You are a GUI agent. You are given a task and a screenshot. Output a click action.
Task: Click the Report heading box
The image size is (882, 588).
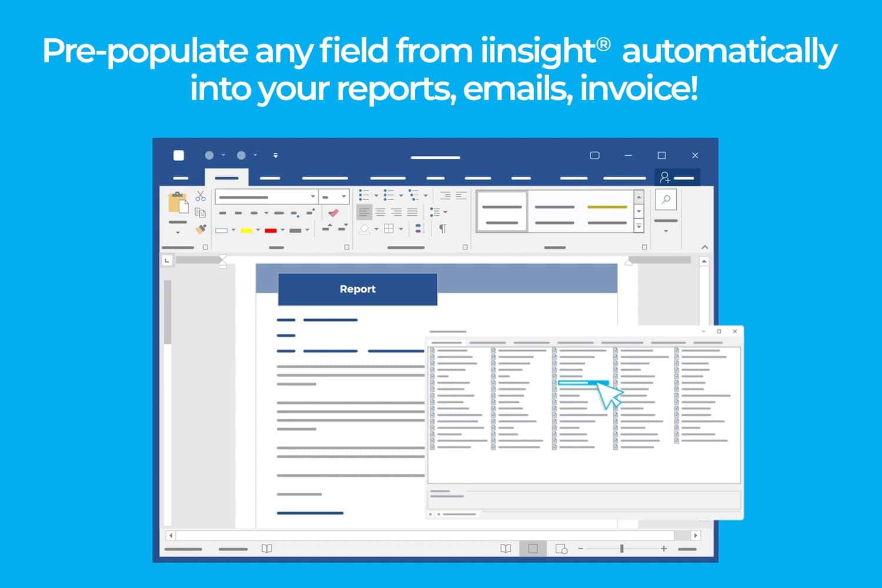point(358,289)
